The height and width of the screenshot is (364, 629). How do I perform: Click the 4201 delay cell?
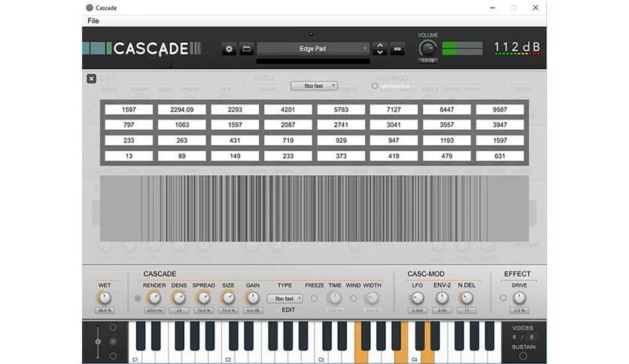[288, 110]
